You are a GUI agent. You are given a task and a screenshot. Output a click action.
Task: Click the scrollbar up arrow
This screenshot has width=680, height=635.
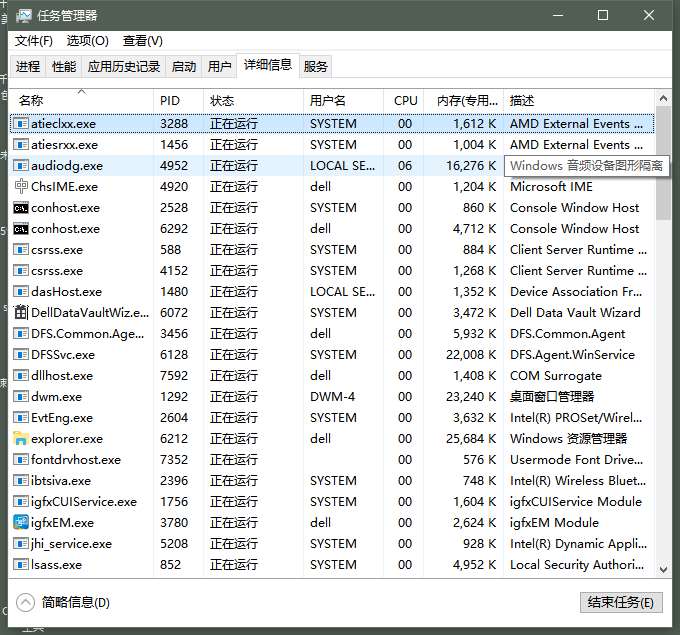point(663,98)
